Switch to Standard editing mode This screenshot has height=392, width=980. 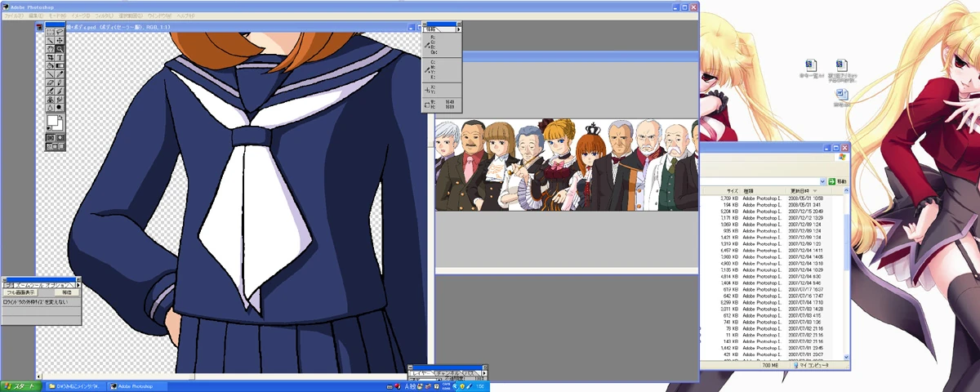51,137
